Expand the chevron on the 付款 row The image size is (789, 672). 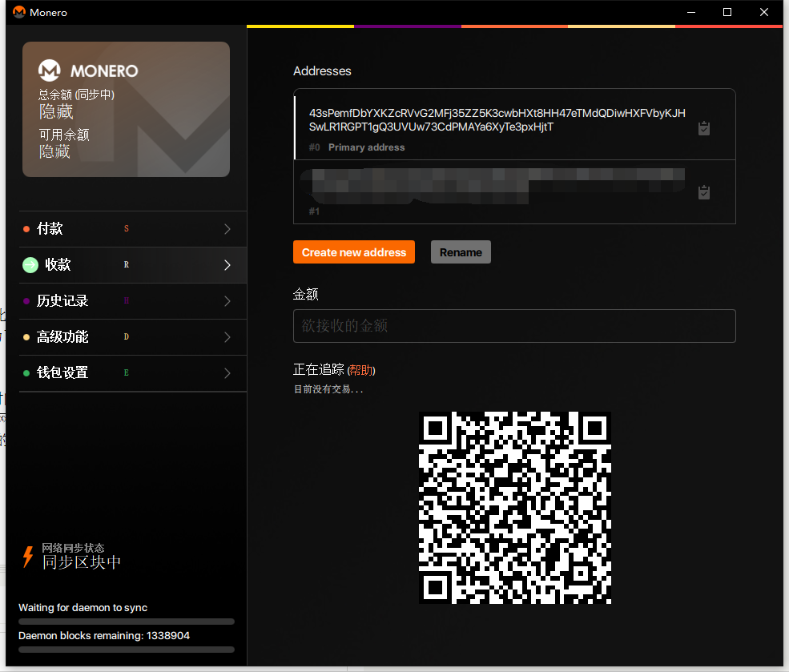227,229
